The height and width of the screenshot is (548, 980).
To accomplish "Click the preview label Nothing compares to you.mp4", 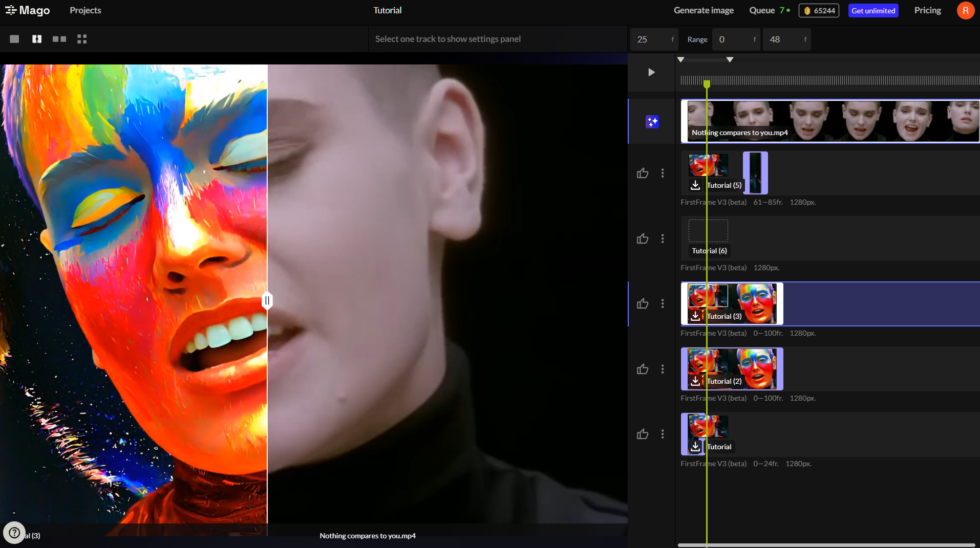I will coord(368,536).
